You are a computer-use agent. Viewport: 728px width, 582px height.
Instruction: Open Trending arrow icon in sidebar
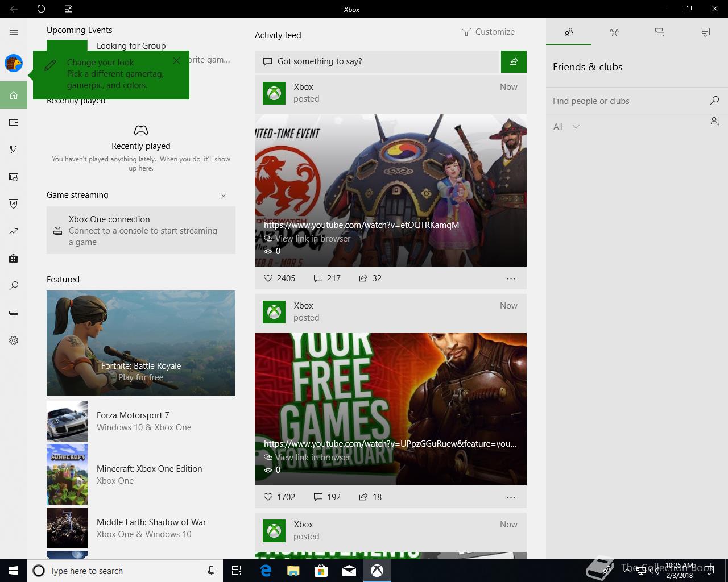tap(14, 231)
